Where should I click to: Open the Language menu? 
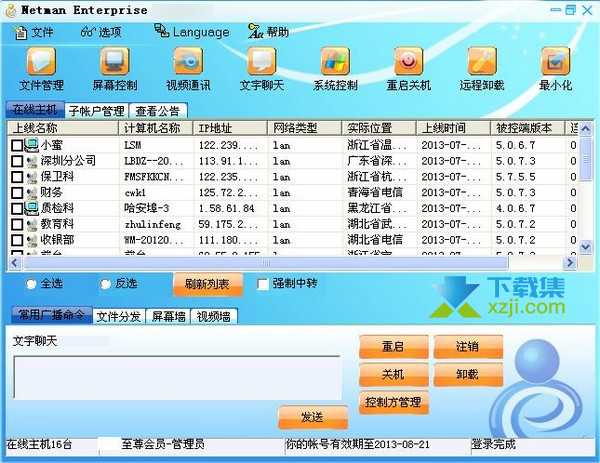[x=192, y=32]
